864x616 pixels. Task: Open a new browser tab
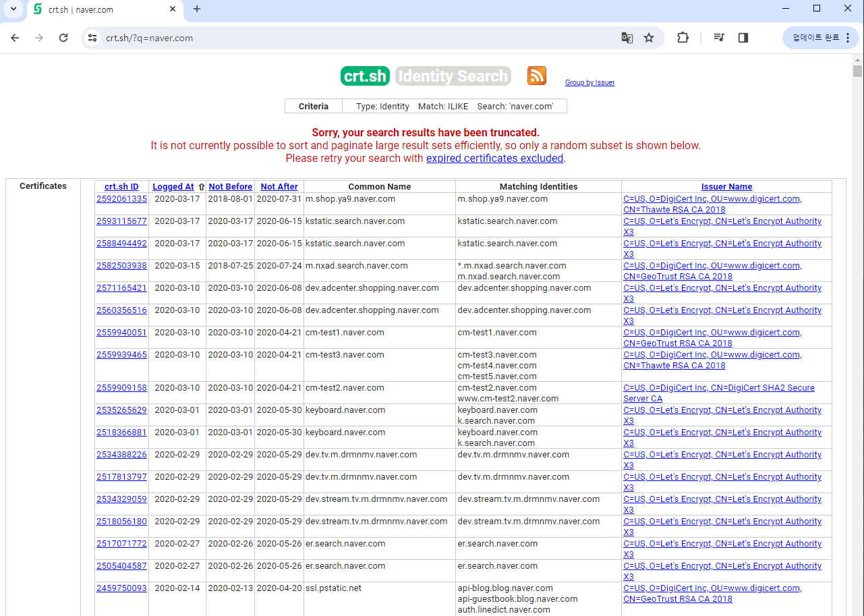coord(197,9)
